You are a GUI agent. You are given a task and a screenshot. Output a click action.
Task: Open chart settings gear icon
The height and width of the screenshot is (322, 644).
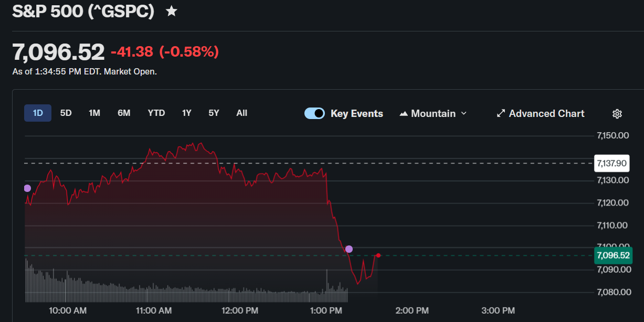(617, 114)
